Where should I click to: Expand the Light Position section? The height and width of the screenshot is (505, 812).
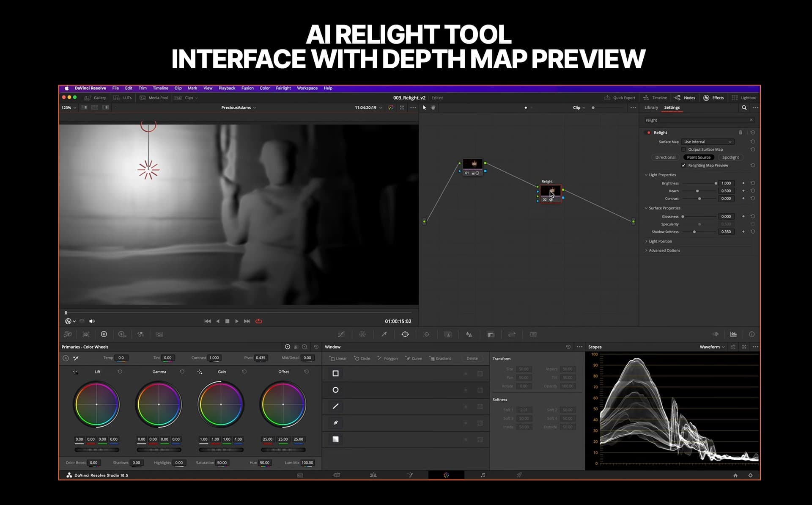pyautogui.click(x=660, y=241)
